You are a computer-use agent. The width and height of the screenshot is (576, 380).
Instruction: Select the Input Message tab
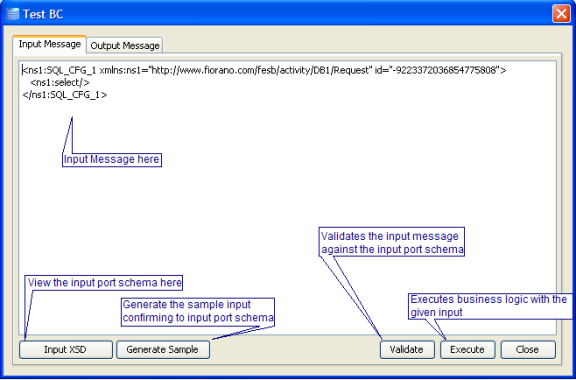pyautogui.click(x=50, y=44)
